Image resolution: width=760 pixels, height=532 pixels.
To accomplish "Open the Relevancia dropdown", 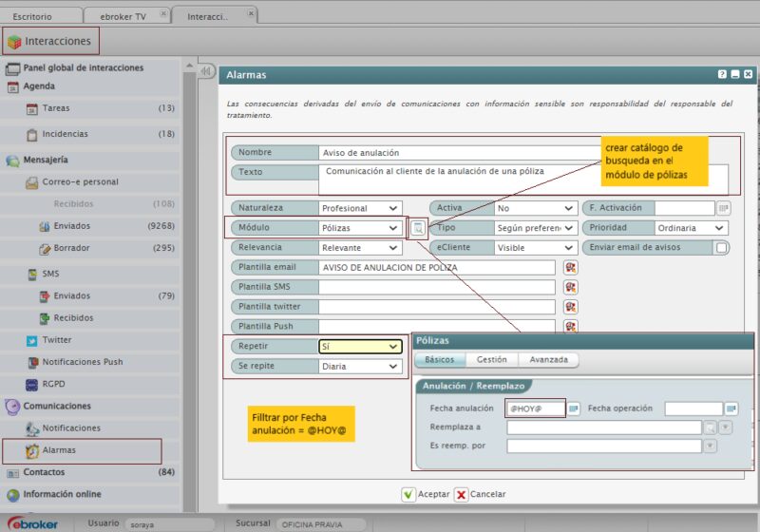I will click(x=360, y=248).
